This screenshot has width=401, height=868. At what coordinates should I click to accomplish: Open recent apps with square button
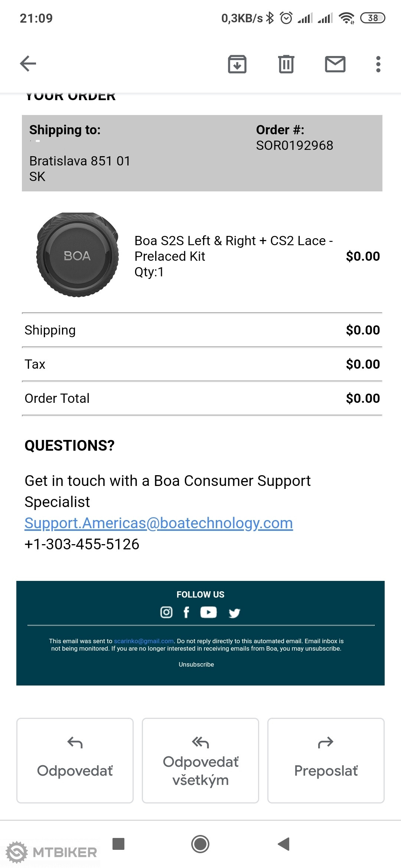[118, 844]
